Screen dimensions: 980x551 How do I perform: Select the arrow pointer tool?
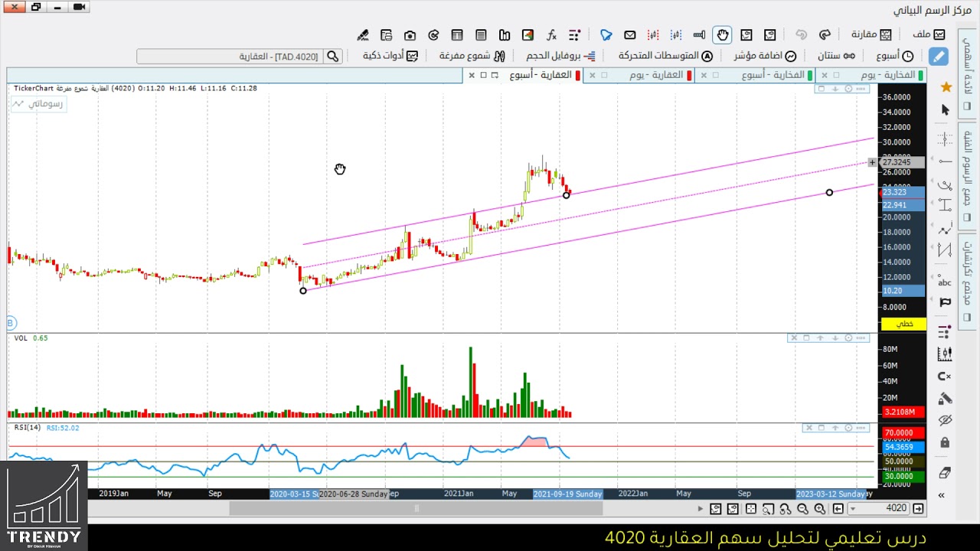[x=945, y=110]
